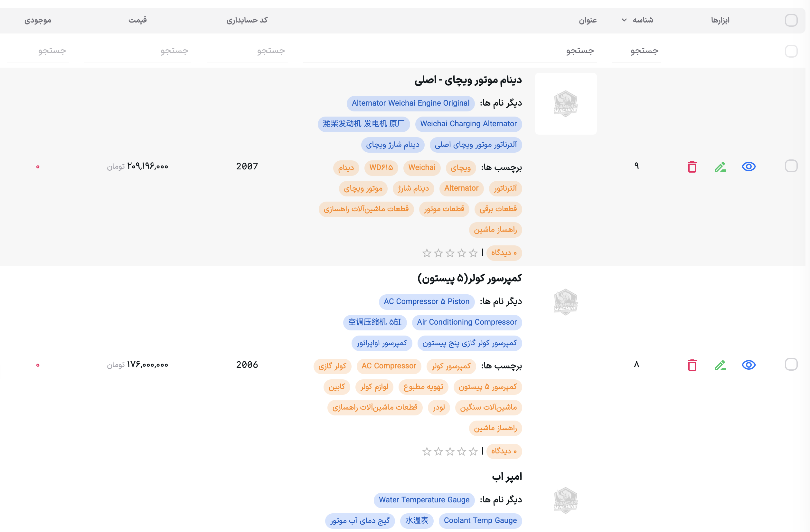Click the AC Compressor orange tag

click(389, 366)
